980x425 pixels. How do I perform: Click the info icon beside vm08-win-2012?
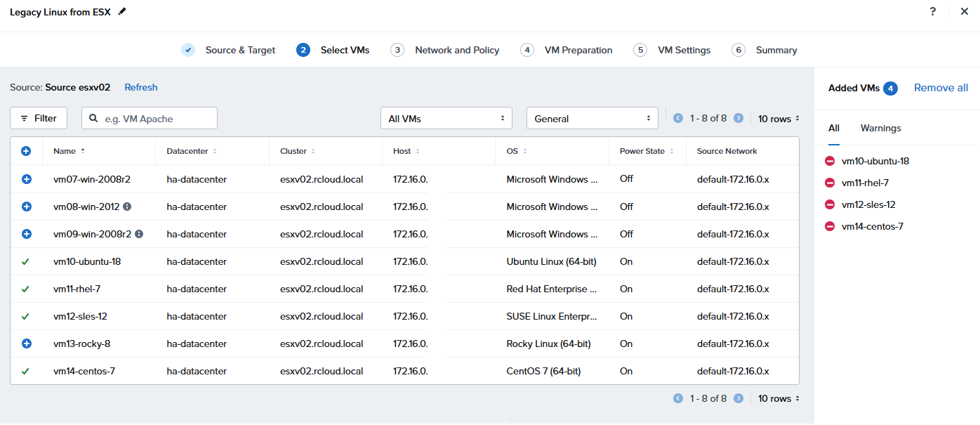tap(127, 207)
